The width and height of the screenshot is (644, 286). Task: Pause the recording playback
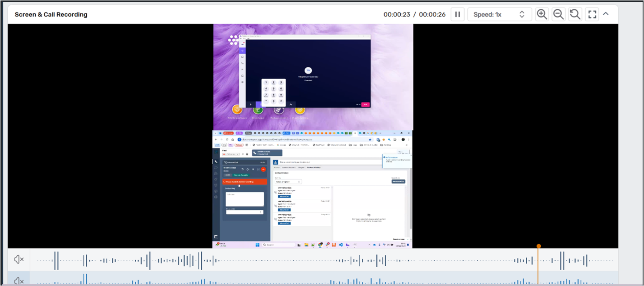click(x=457, y=14)
